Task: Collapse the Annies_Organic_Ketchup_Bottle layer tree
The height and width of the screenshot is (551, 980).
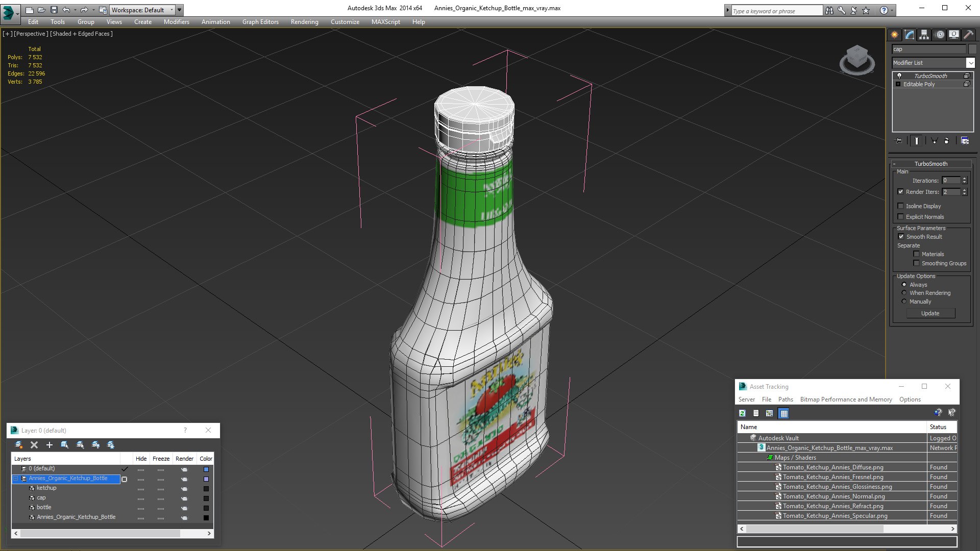Action: [x=16, y=479]
